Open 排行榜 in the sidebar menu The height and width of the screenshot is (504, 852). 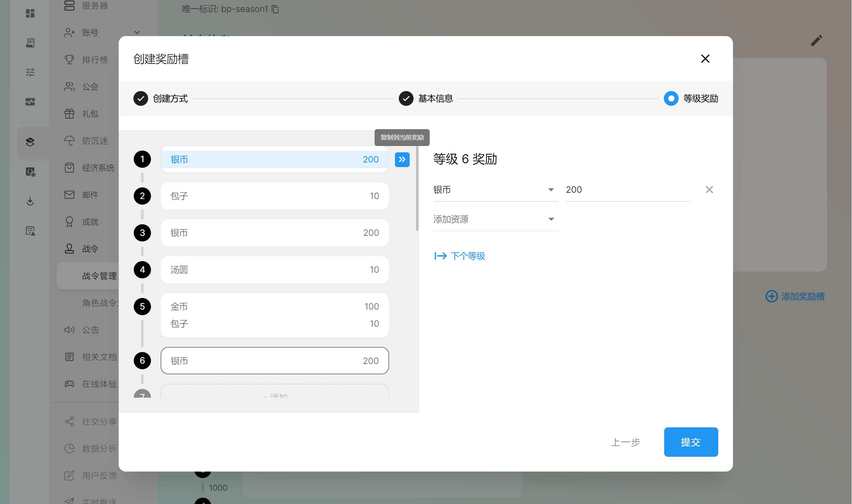(x=95, y=60)
